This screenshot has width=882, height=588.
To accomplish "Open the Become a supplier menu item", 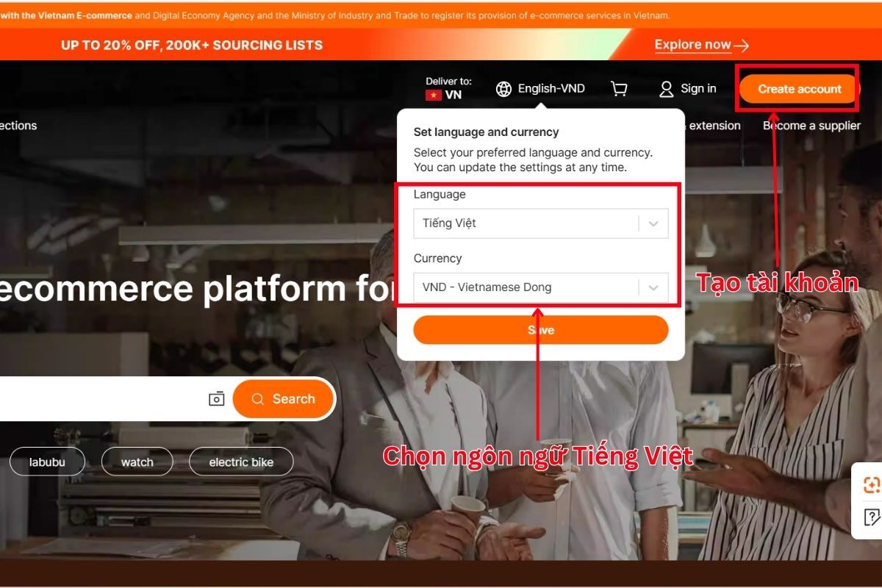I will [x=811, y=125].
